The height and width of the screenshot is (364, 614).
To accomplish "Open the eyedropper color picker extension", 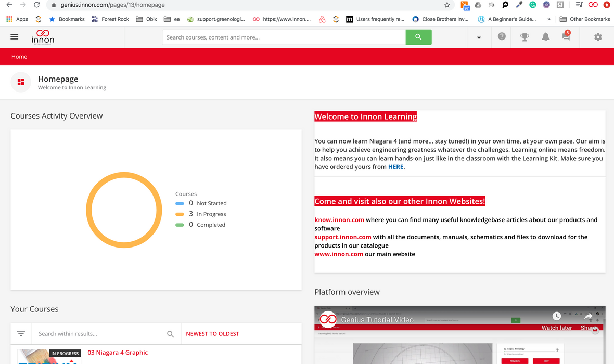I will [x=519, y=5].
